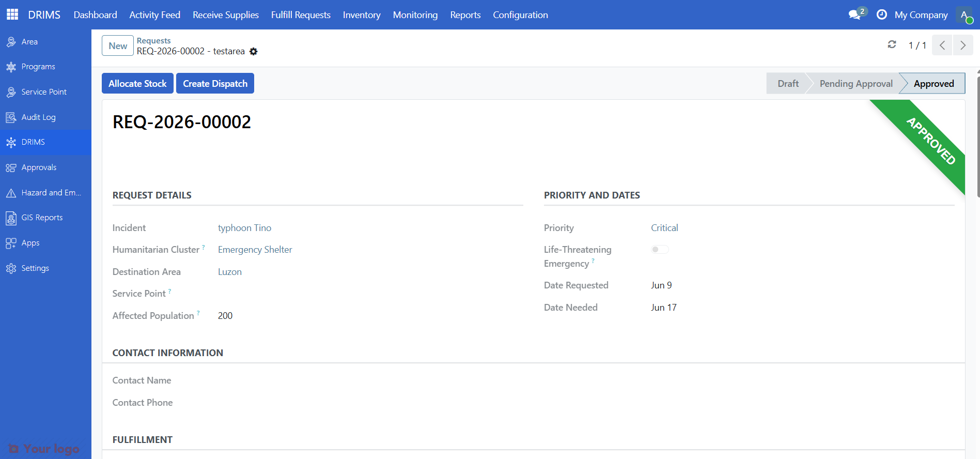Go to next record arrow

pos(963,45)
